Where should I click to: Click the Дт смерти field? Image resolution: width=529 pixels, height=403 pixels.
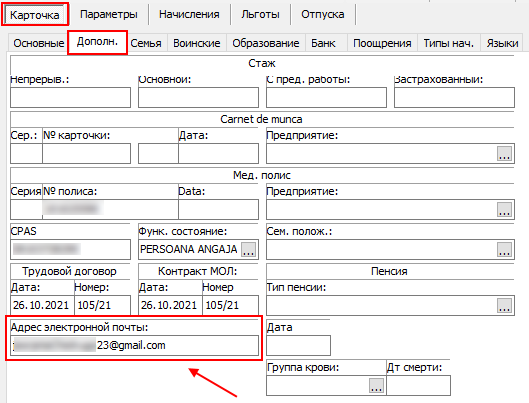click(x=418, y=385)
